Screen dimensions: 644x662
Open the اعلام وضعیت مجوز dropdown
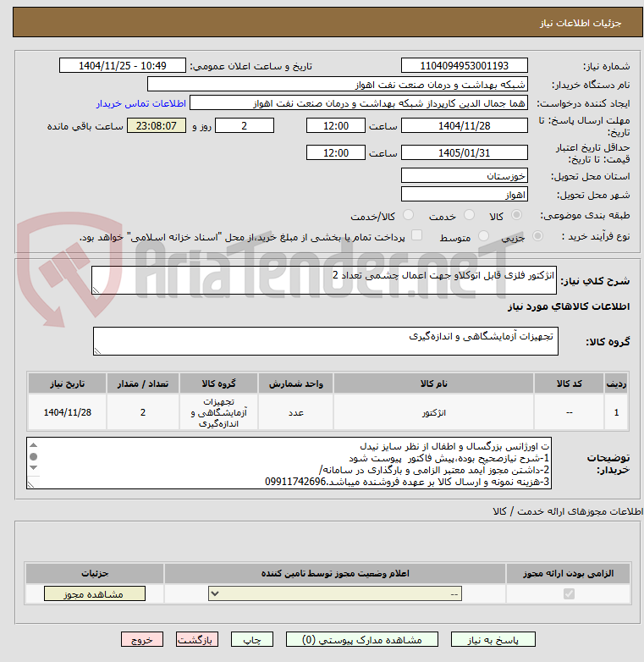point(335,594)
